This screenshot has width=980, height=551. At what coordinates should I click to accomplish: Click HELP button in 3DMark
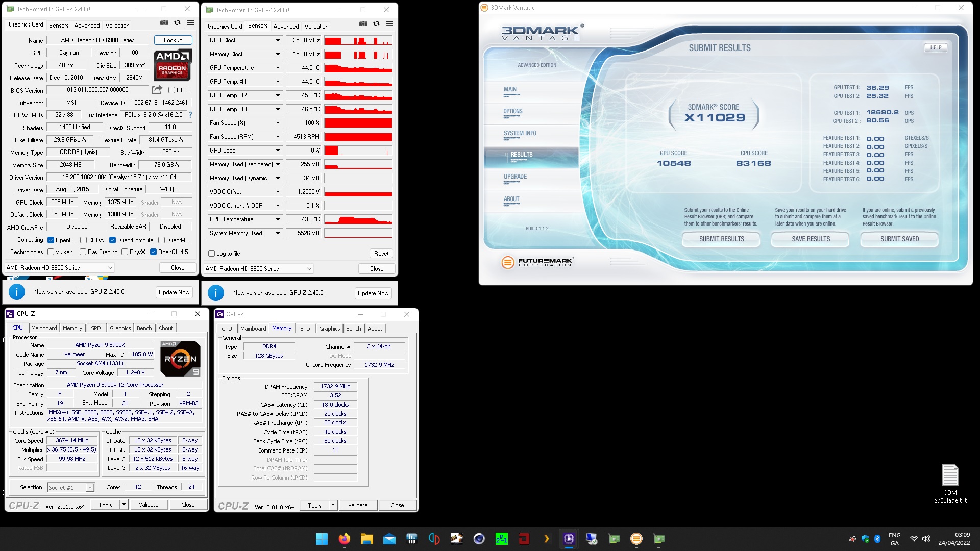tap(936, 48)
